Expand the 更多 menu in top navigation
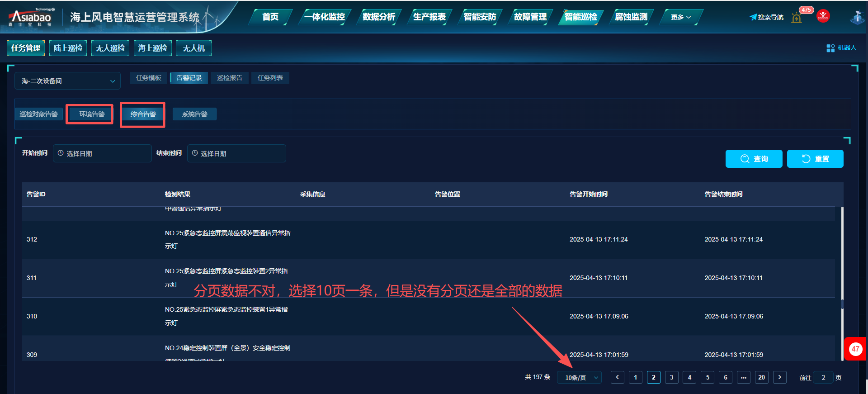The image size is (868, 394). click(x=680, y=17)
